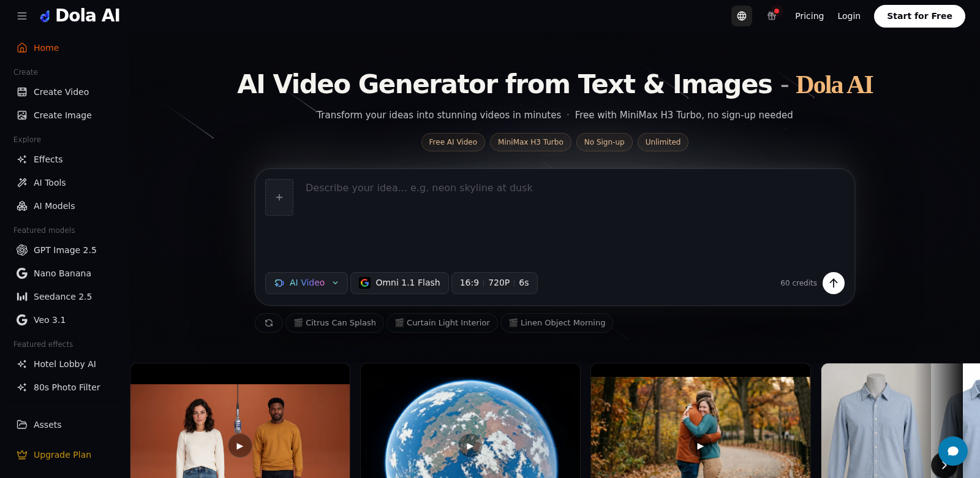The image size is (980, 478).
Task: Open Effects in the sidebar
Action: (x=66, y=159)
